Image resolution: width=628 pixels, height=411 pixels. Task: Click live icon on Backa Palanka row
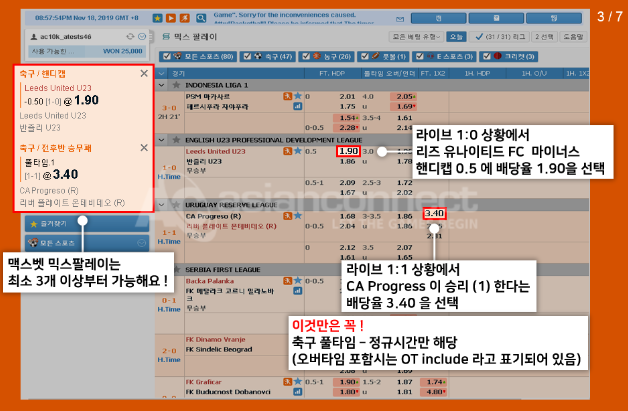(x=287, y=281)
